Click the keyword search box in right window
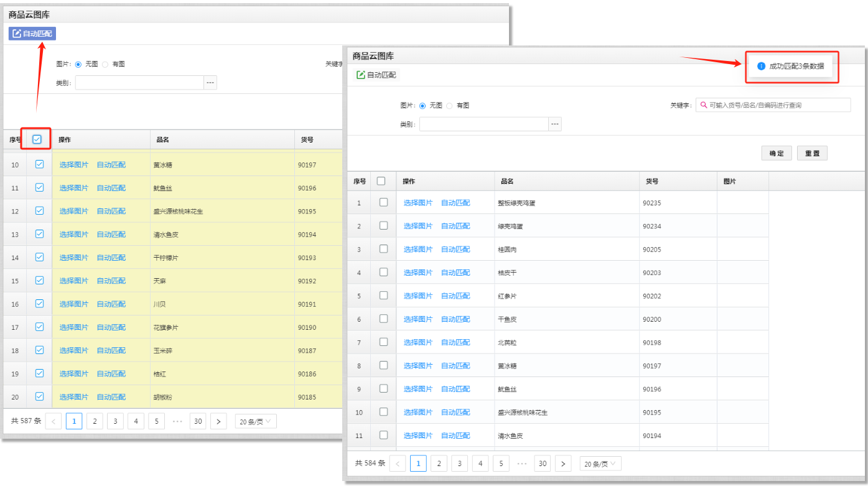Screen dimensions: 868x486 [x=773, y=105]
